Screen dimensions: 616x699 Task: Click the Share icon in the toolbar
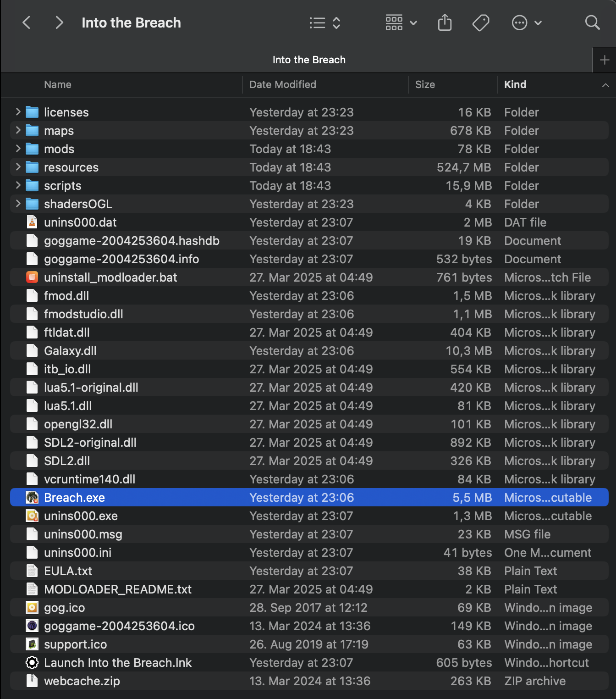point(445,22)
